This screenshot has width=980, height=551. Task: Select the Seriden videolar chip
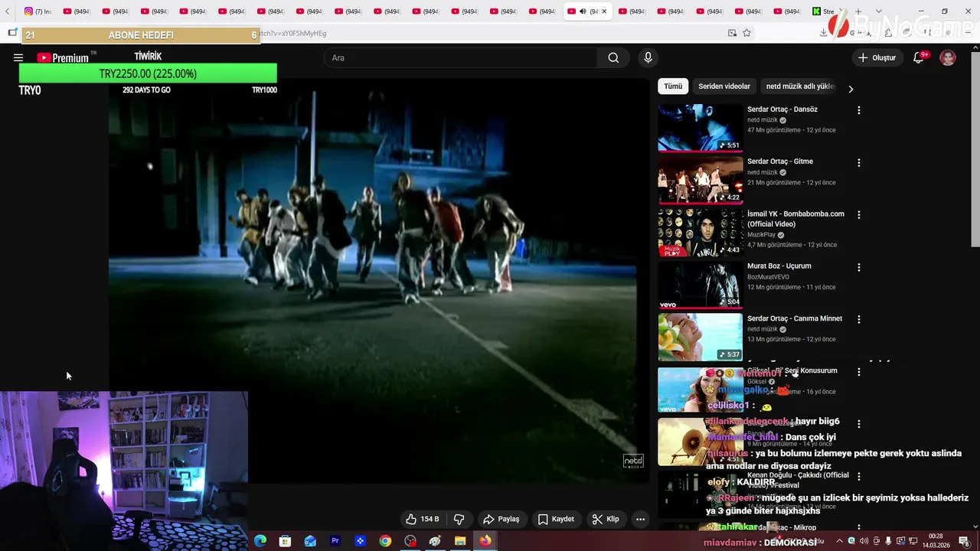[724, 86]
